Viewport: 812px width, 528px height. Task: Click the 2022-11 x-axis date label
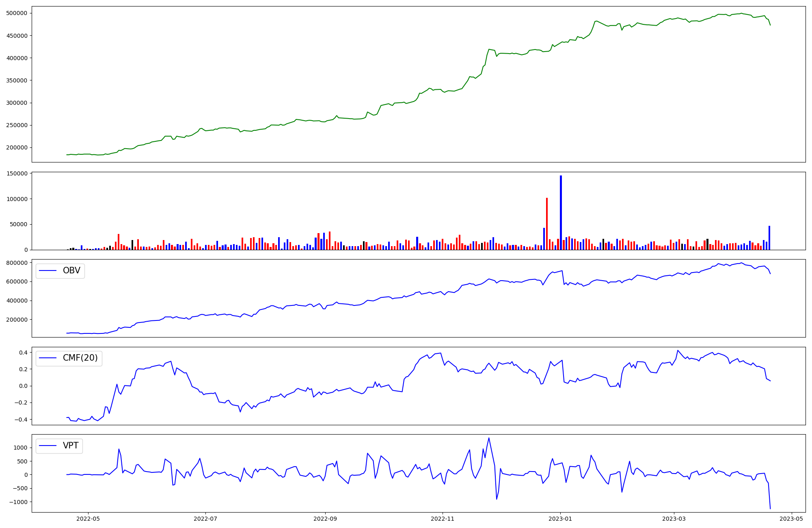point(443,519)
